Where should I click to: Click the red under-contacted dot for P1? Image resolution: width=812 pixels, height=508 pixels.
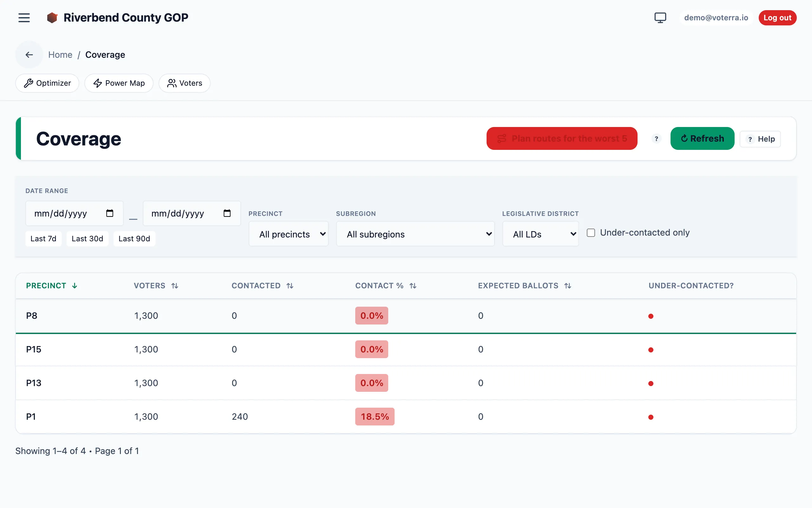coord(651,417)
